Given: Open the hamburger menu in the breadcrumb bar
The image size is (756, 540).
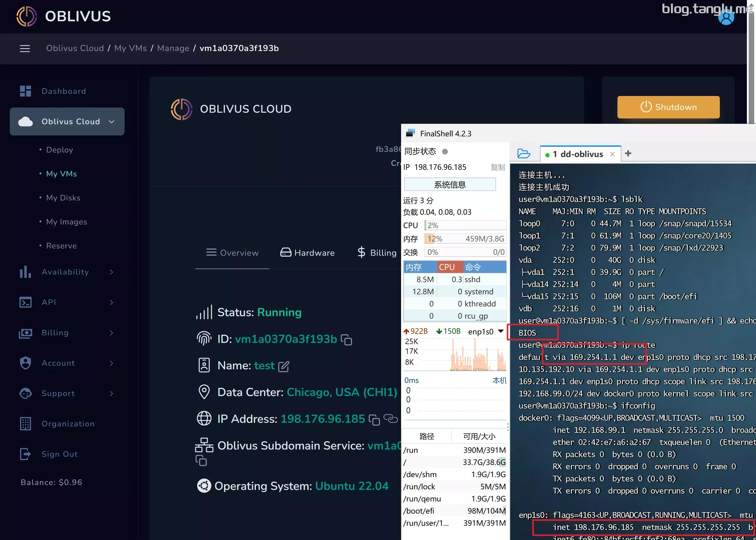Looking at the screenshot, I should click(x=25, y=49).
